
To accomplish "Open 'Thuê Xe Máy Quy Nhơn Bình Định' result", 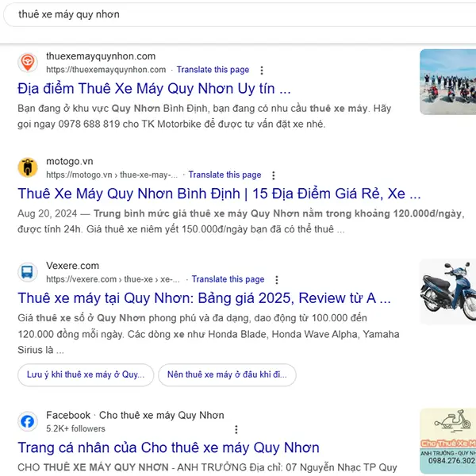I will [x=219, y=194].
